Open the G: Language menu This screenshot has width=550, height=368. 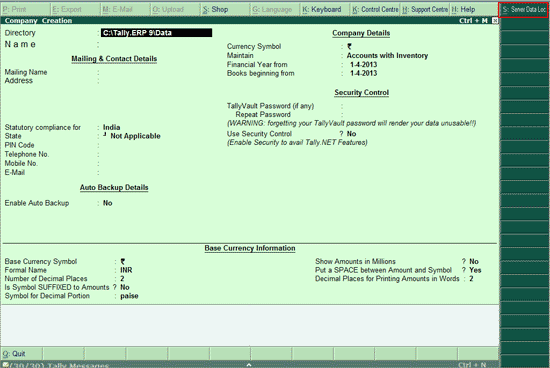tap(276, 9)
